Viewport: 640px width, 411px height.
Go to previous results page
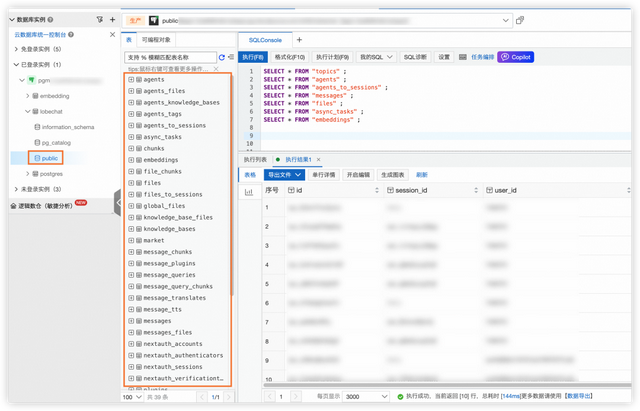[x=269, y=396]
